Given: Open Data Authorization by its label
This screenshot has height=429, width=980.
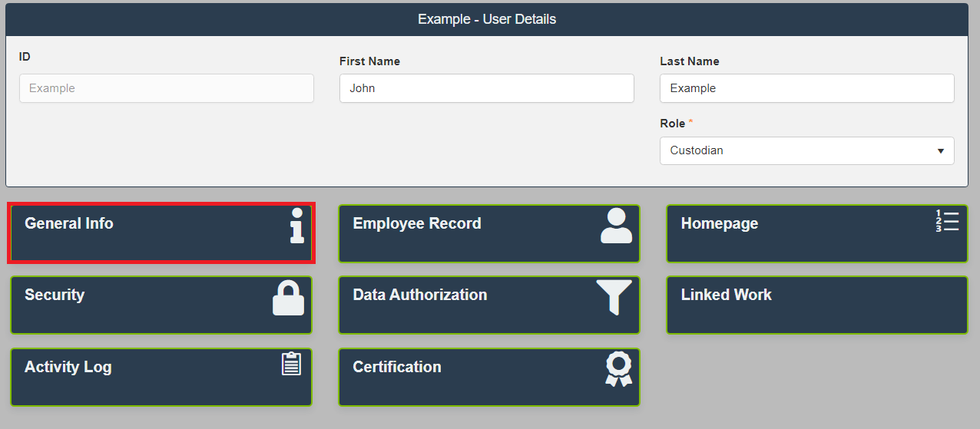Looking at the screenshot, I should tap(420, 295).
